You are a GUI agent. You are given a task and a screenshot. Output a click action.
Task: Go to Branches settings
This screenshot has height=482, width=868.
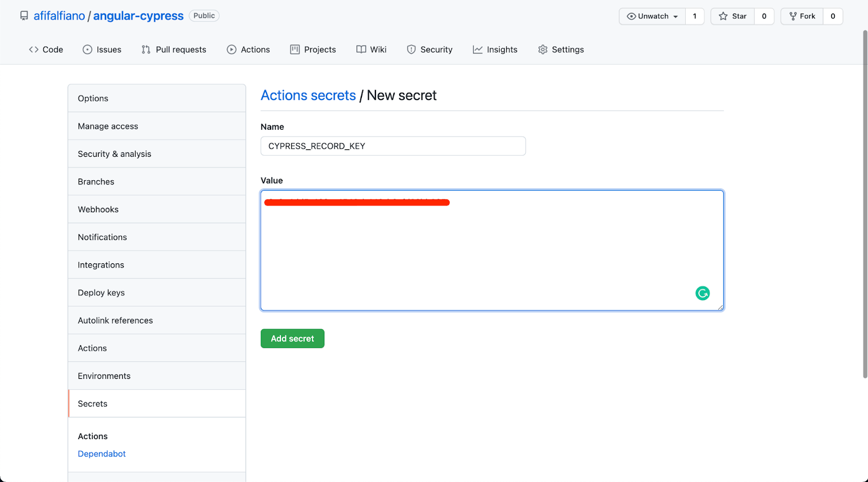pyautogui.click(x=157, y=181)
